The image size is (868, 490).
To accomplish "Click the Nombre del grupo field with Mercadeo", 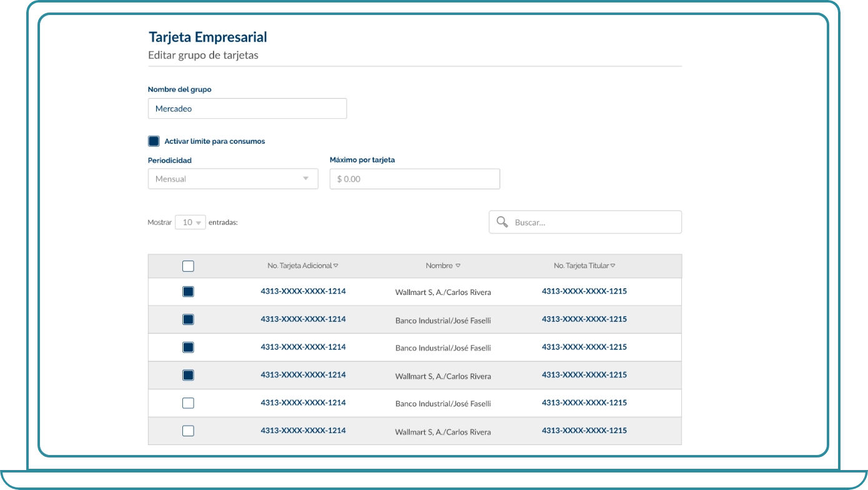I will [x=247, y=109].
